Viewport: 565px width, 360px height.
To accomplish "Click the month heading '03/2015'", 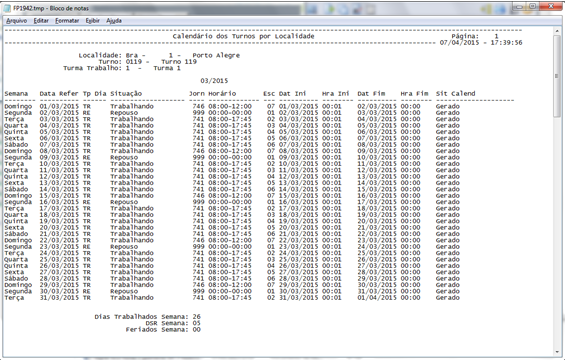I will tap(214, 81).
